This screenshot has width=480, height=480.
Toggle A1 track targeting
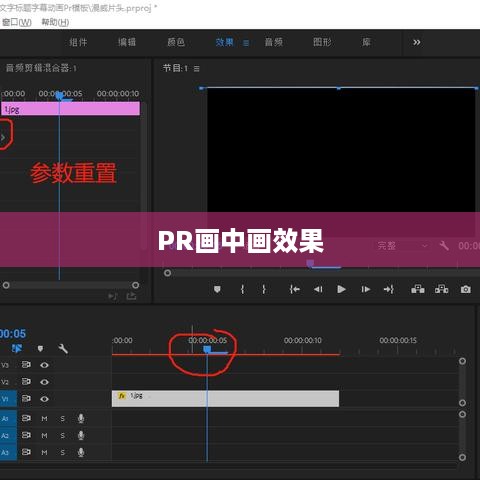point(8,419)
